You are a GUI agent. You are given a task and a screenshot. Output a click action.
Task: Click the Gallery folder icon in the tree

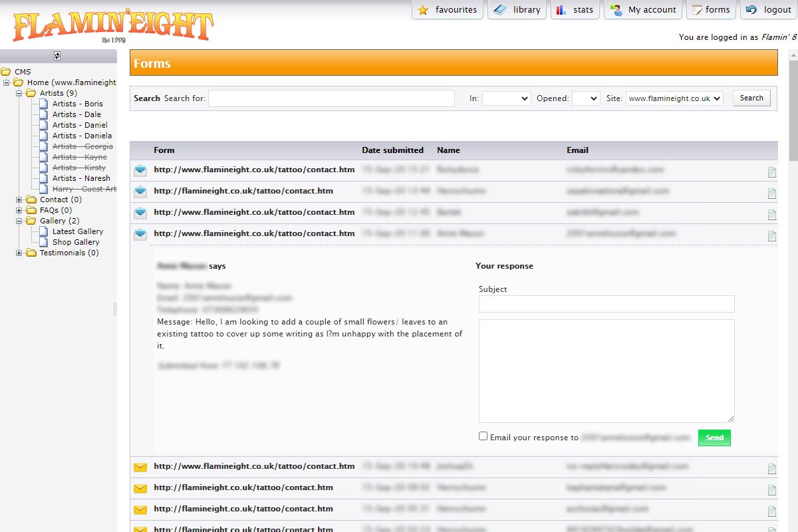(31, 221)
